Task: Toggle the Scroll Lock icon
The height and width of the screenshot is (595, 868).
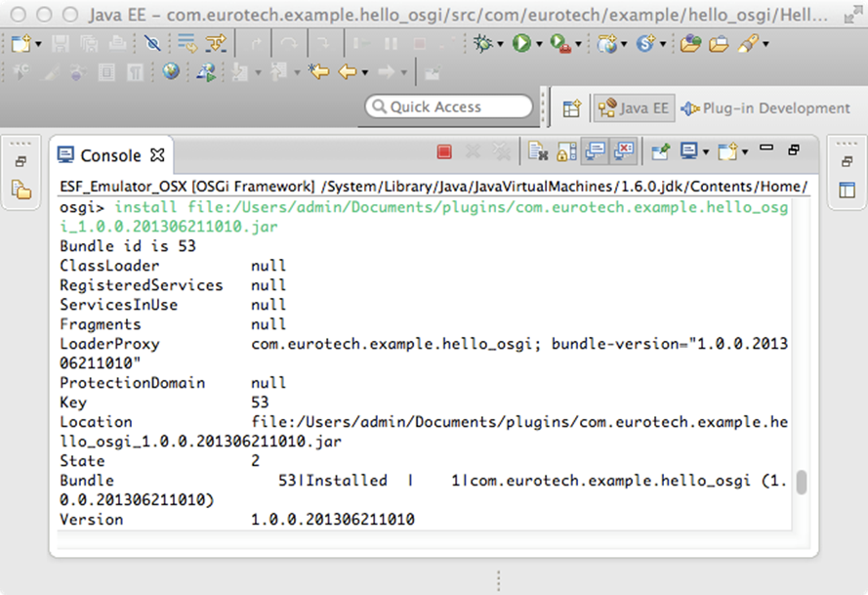Action: 566,151
